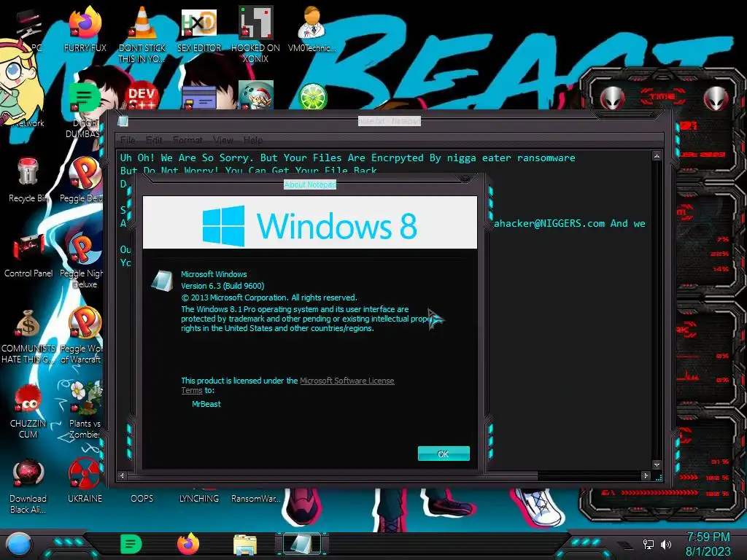Click the taskbar clock showing 7:59 PM

(x=708, y=544)
